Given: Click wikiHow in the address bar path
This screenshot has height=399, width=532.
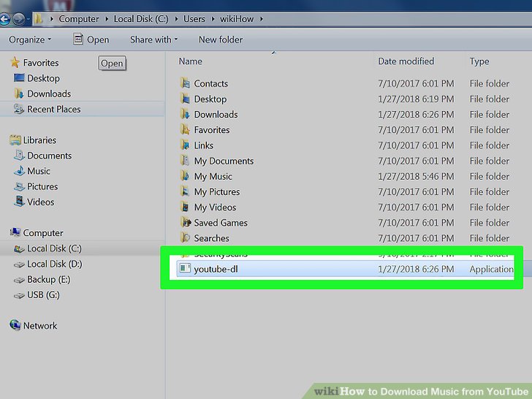Looking at the screenshot, I should pos(237,19).
